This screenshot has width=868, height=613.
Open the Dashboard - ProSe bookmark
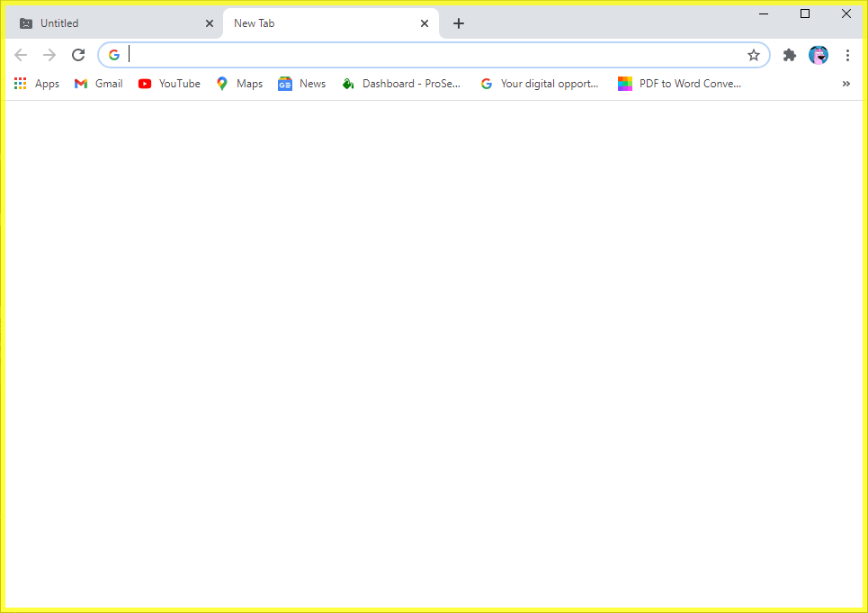(x=402, y=83)
